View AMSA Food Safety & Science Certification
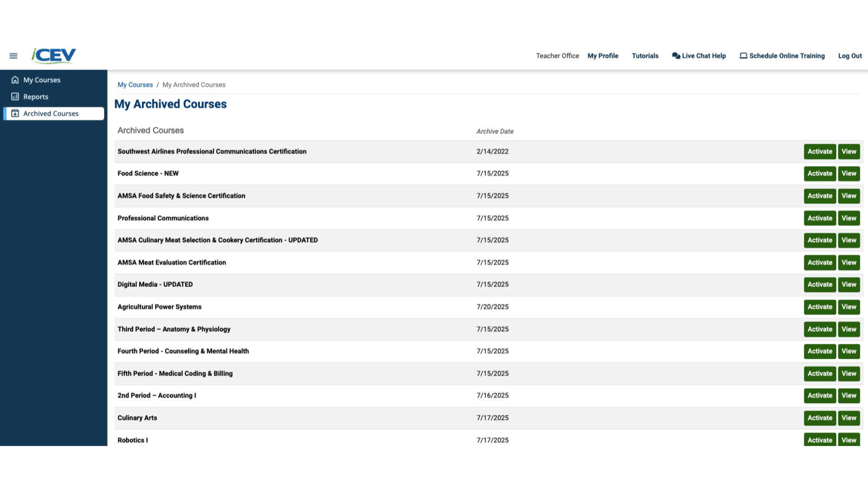Image resolution: width=868 pixels, height=488 pixels. (849, 196)
